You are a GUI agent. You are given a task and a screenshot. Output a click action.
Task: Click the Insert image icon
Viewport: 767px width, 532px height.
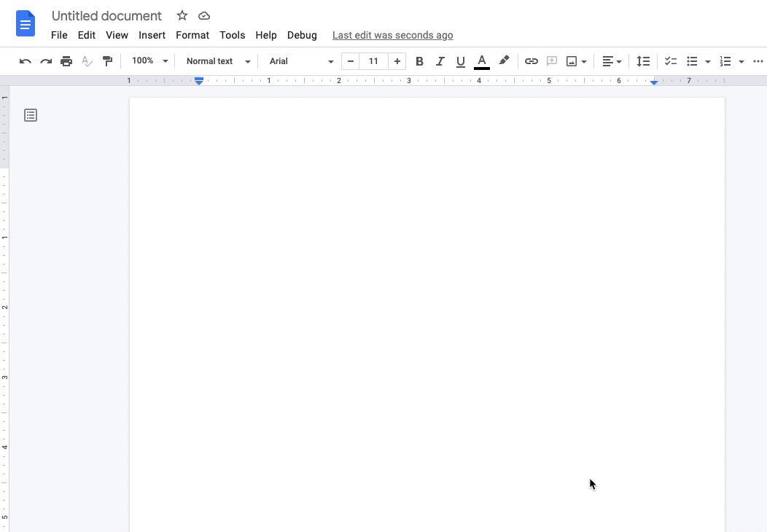point(572,61)
